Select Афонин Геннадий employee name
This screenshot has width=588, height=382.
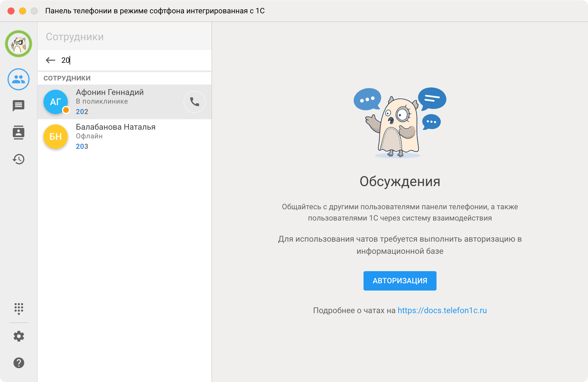tap(110, 92)
